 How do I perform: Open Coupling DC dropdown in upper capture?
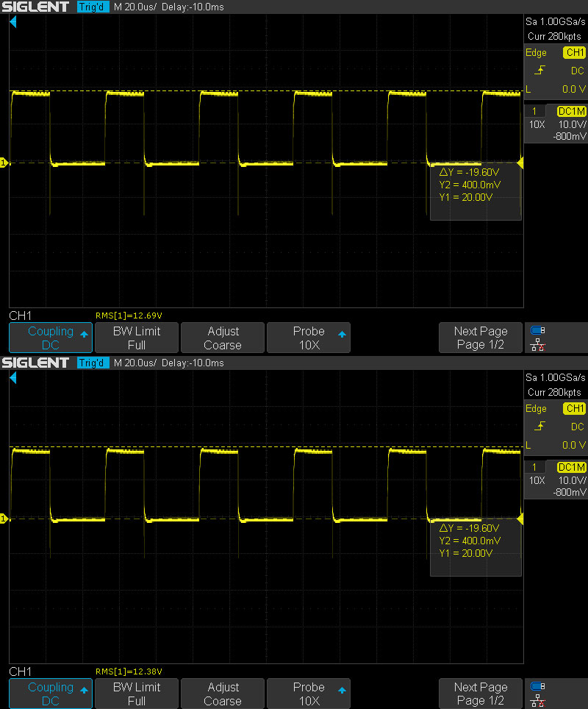[51, 338]
